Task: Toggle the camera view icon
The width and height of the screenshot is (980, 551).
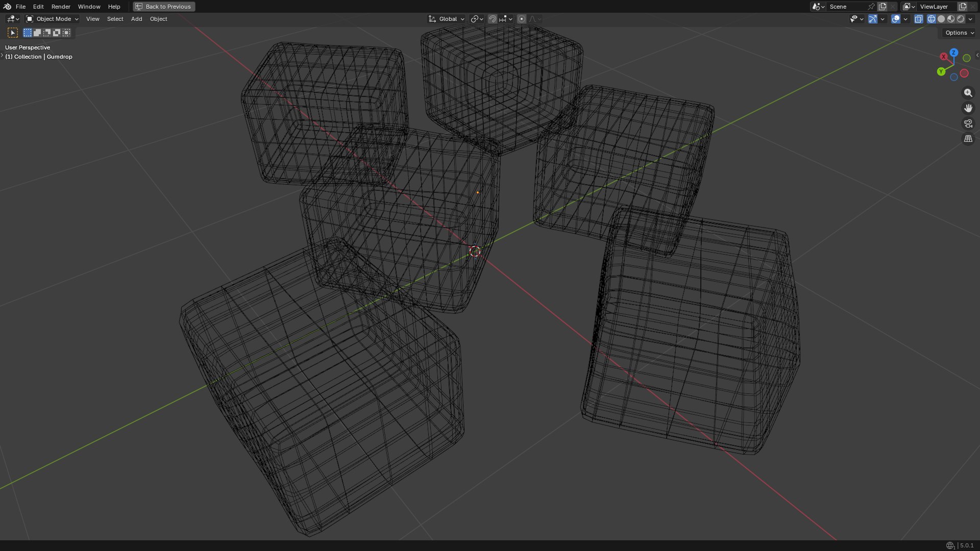Action: click(x=968, y=123)
